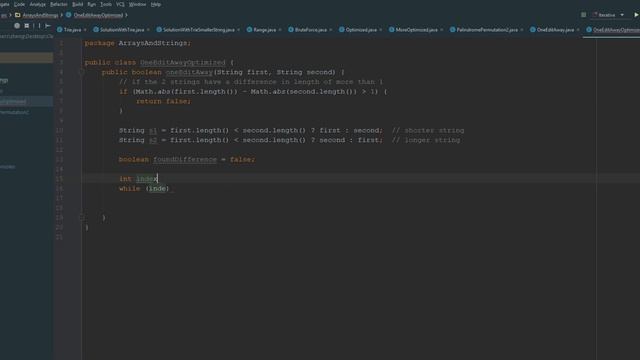The width and height of the screenshot is (640, 360).
Task: Close the MoreOptimized.java tab
Action: coord(441,30)
